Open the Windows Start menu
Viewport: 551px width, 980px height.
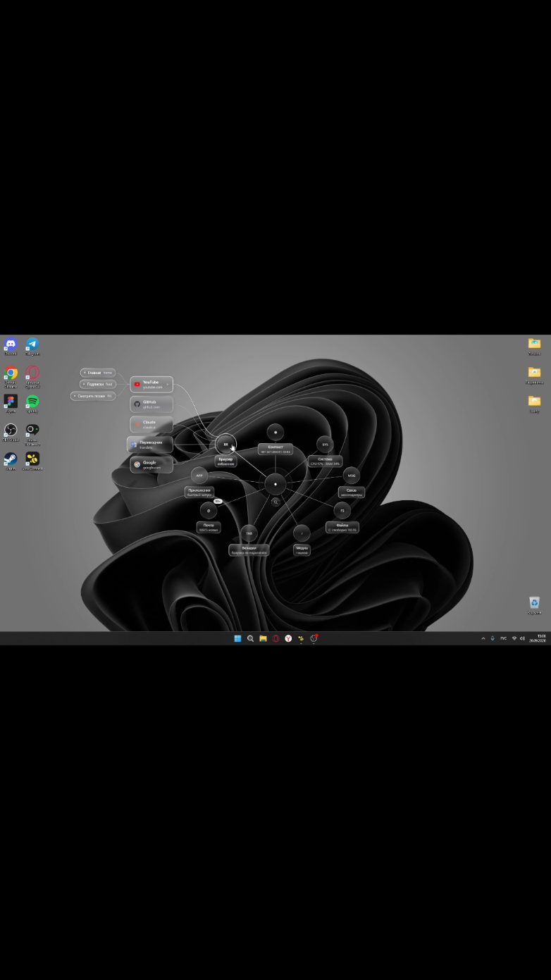point(237,638)
